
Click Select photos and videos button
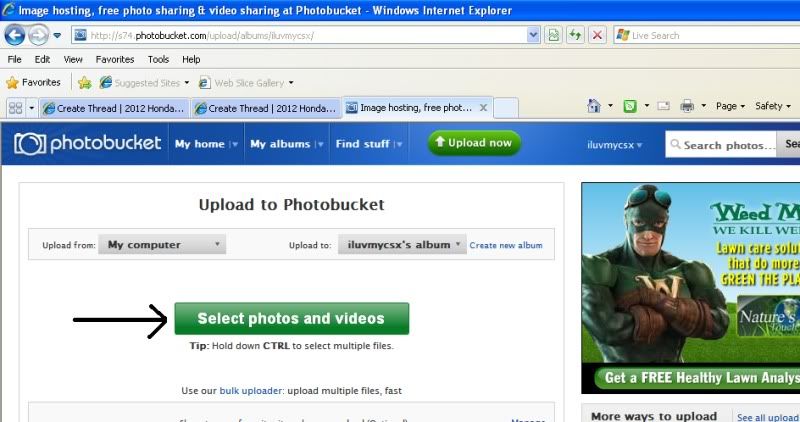click(x=291, y=318)
